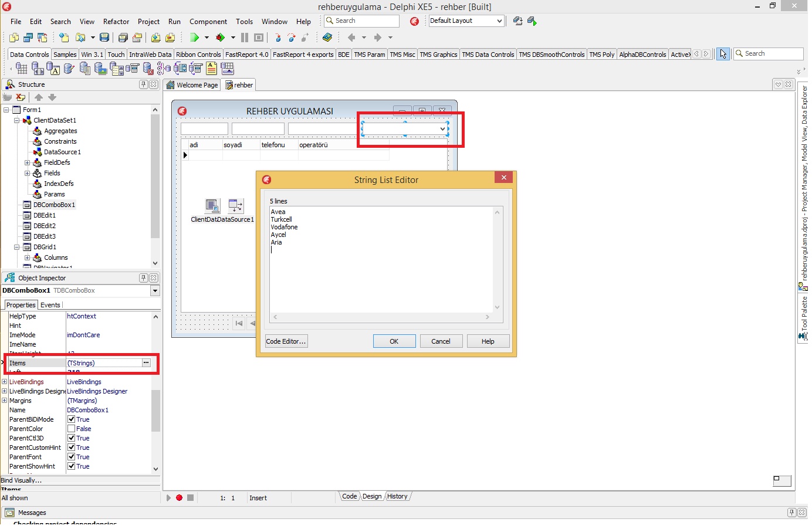Toggle the ParentFont checkbox
The width and height of the screenshot is (812, 529).
[71, 457]
